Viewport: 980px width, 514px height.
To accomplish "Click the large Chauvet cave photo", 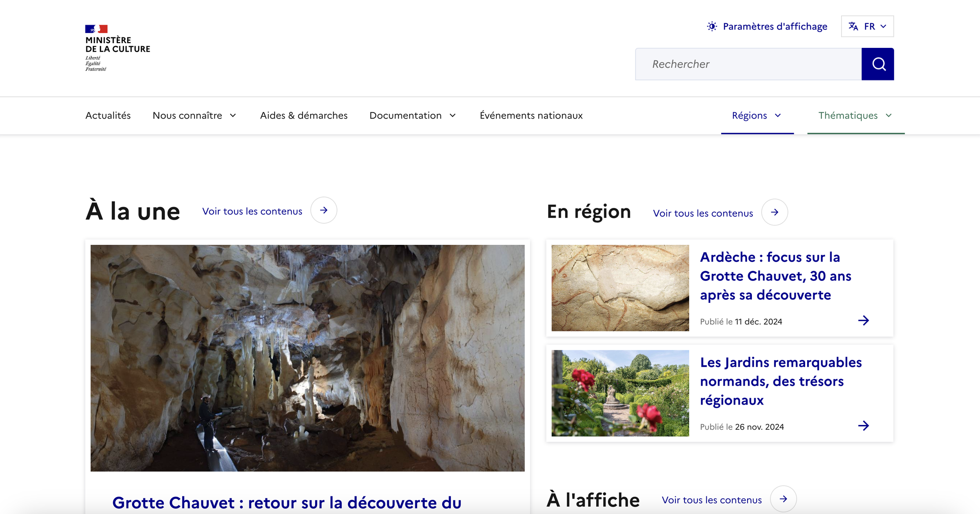I will [307, 358].
